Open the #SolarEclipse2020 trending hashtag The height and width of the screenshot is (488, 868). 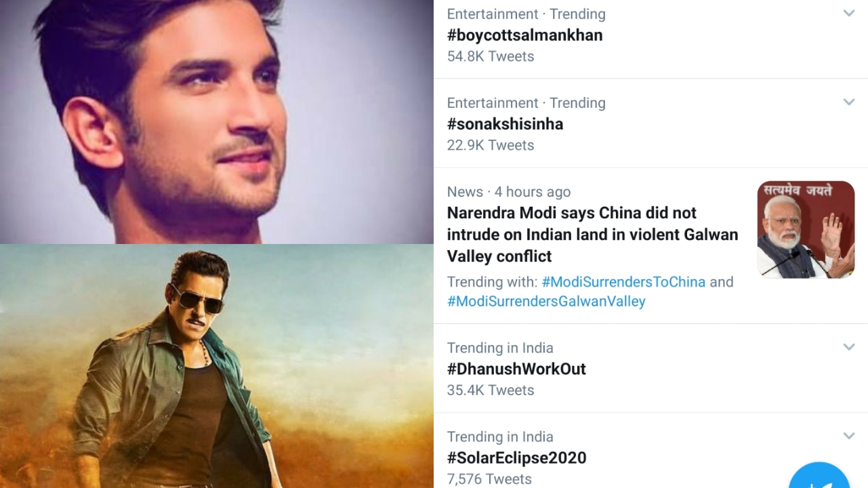click(x=516, y=458)
